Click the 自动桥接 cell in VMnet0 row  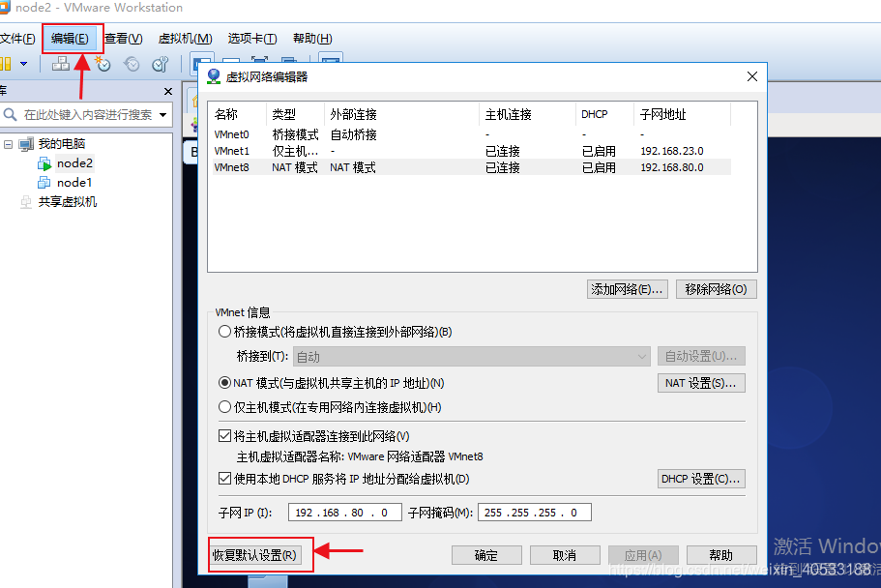click(353, 134)
